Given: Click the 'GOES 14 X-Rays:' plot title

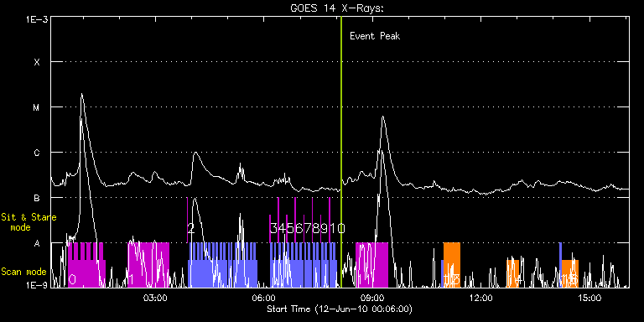Looking at the screenshot, I should coord(337,8).
